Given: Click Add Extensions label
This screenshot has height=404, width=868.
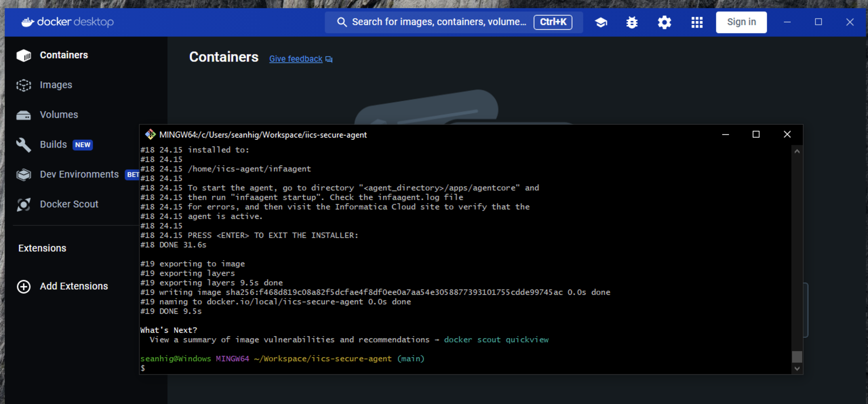Looking at the screenshot, I should pyautogui.click(x=74, y=286).
